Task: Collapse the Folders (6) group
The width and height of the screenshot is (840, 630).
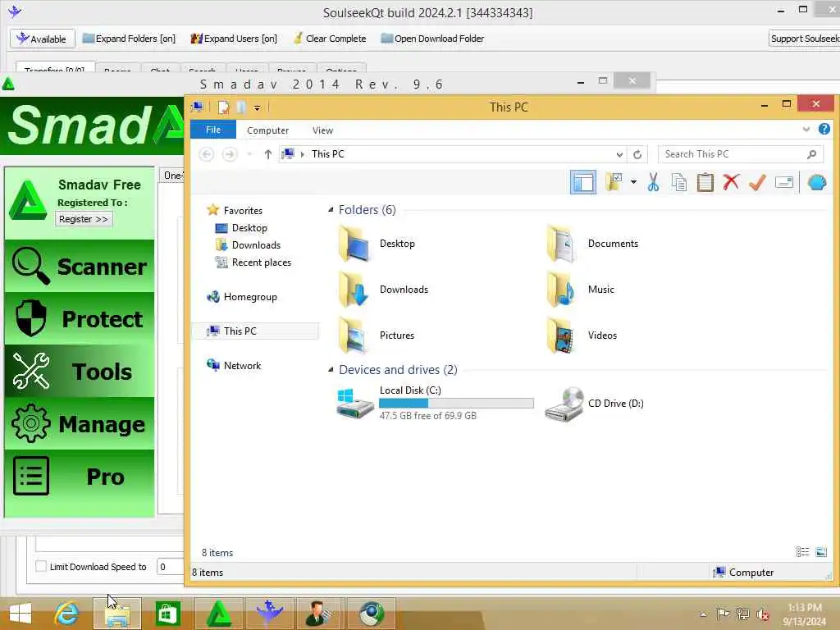Action: pos(331,209)
